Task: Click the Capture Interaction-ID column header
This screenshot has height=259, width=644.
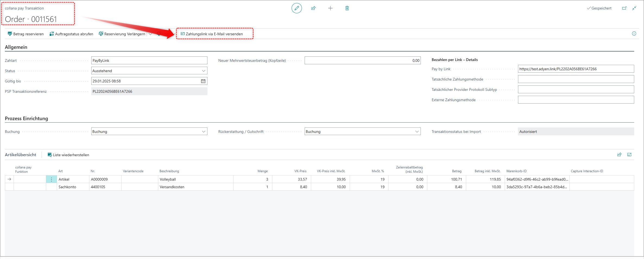Action: pyautogui.click(x=587, y=171)
